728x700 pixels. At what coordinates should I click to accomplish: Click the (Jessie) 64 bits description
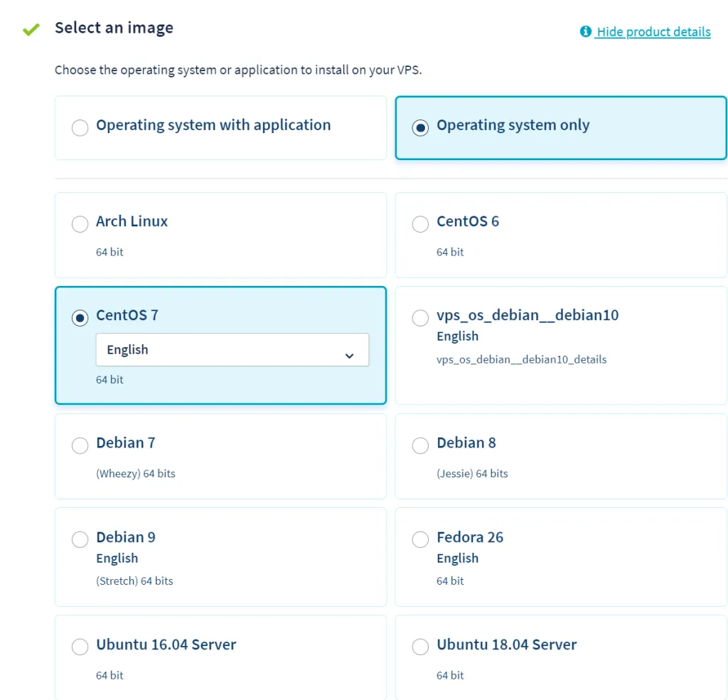[472, 473]
